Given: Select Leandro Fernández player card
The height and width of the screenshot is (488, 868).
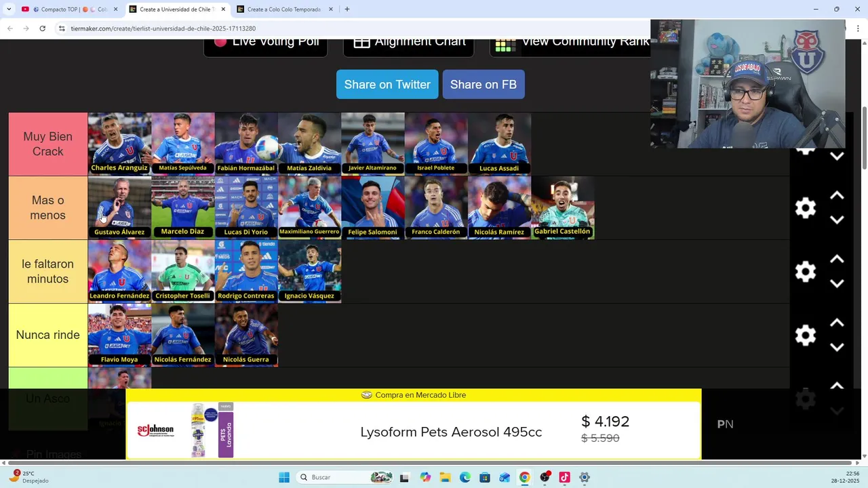Looking at the screenshot, I should tap(119, 271).
